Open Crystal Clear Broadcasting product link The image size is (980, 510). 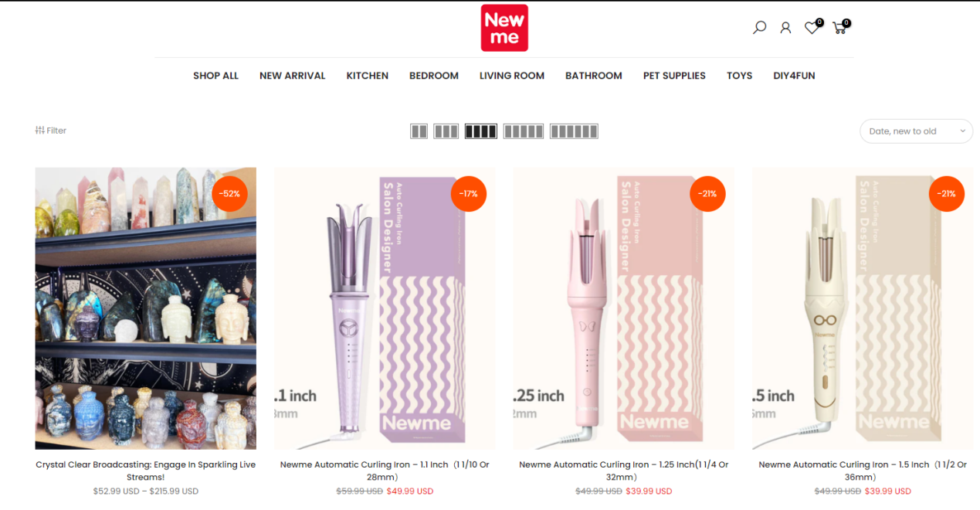coord(146,471)
